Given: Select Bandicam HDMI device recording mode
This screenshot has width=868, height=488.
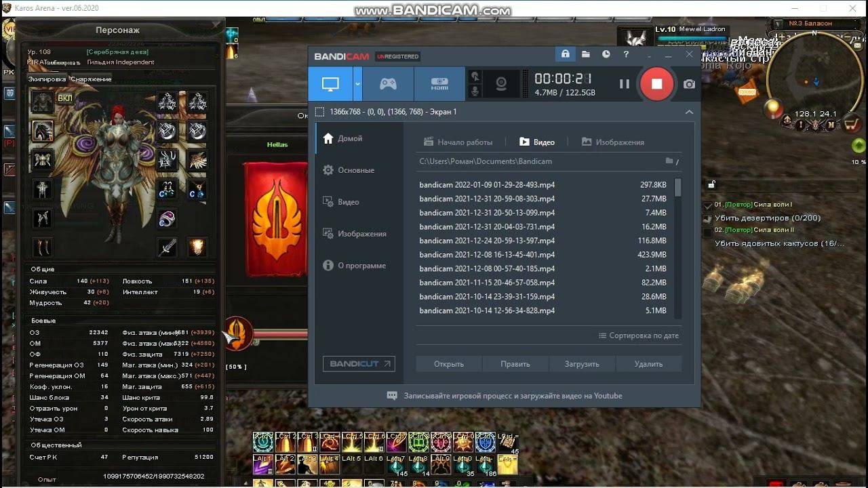Looking at the screenshot, I should tap(439, 84).
